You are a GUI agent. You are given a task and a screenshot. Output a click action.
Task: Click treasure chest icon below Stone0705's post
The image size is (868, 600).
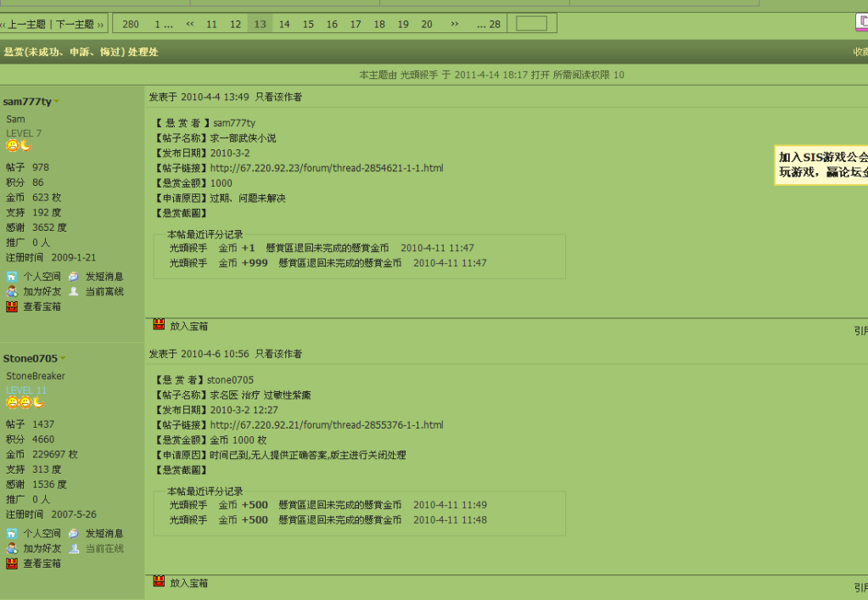(x=159, y=581)
